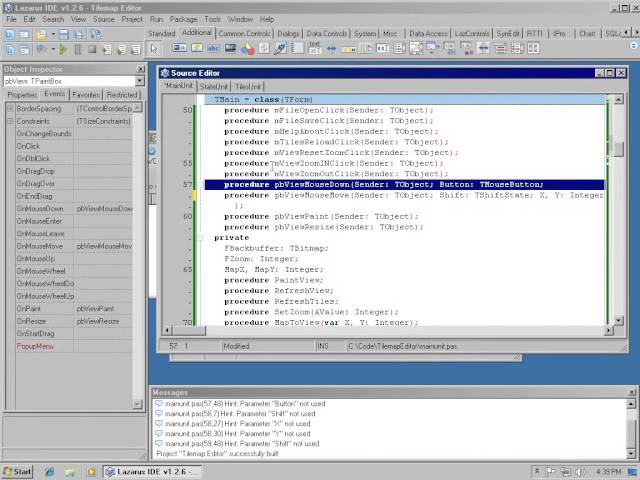This screenshot has width=640, height=480.
Task: Expand the BorderSpacing property
Action: click(11, 109)
